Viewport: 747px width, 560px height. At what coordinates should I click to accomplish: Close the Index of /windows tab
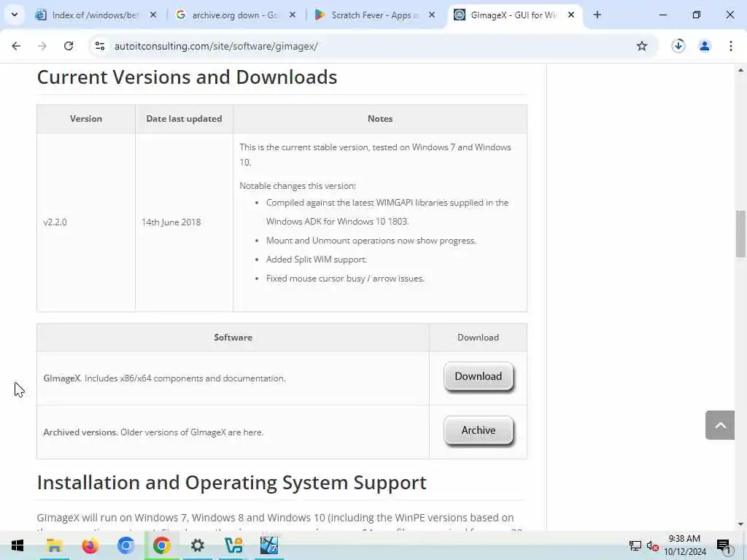pyautogui.click(x=153, y=15)
